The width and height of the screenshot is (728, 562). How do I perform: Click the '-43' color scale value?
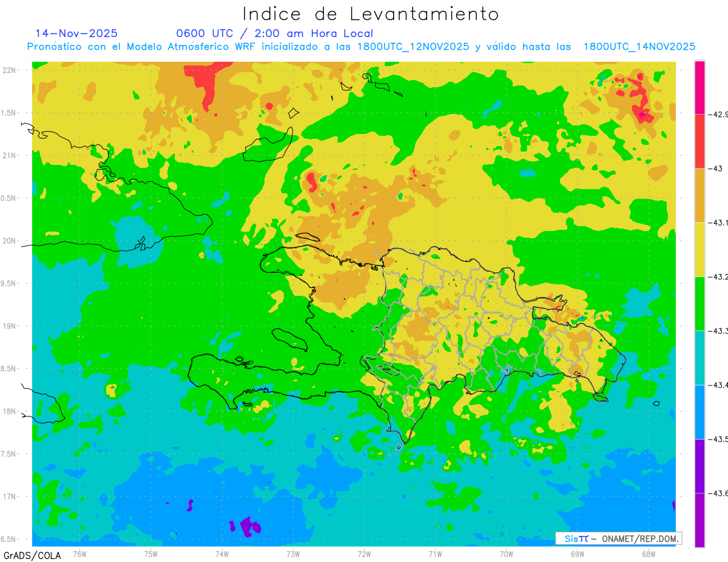coord(714,169)
